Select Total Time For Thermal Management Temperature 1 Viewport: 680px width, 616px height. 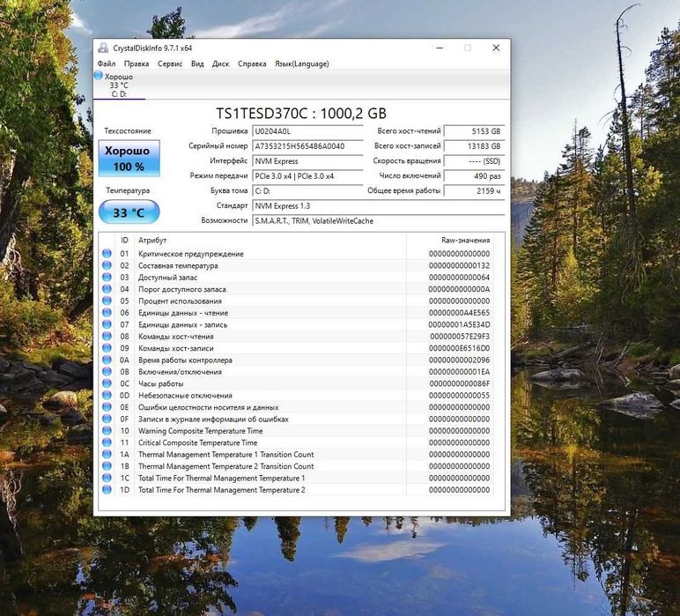click(x=222, y=478)
